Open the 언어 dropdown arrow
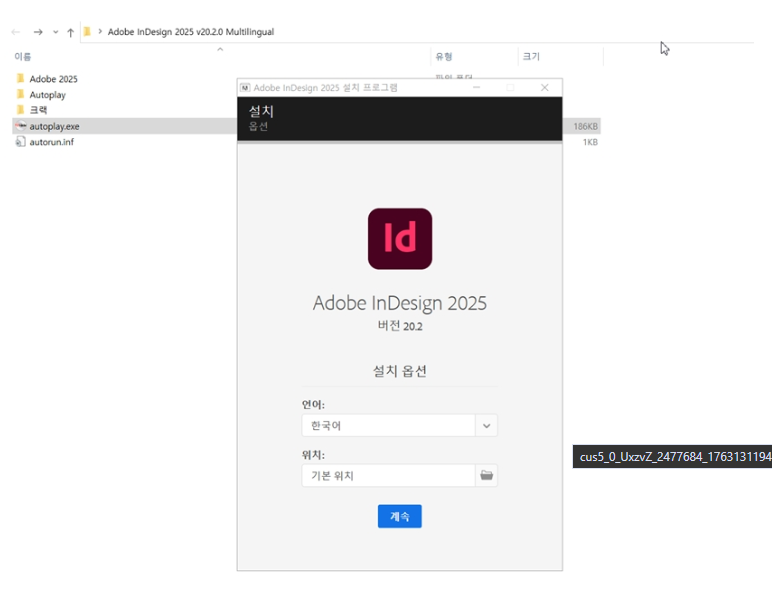 pos(486,425)
